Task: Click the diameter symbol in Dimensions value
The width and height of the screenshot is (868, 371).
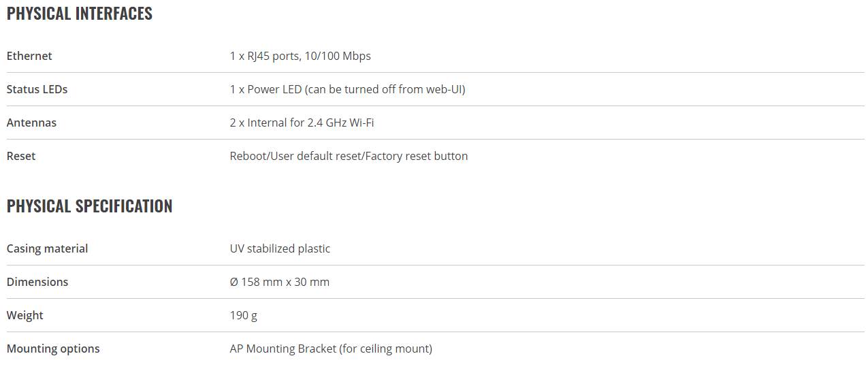Action: pyautogui.click(x=234, y=282)
